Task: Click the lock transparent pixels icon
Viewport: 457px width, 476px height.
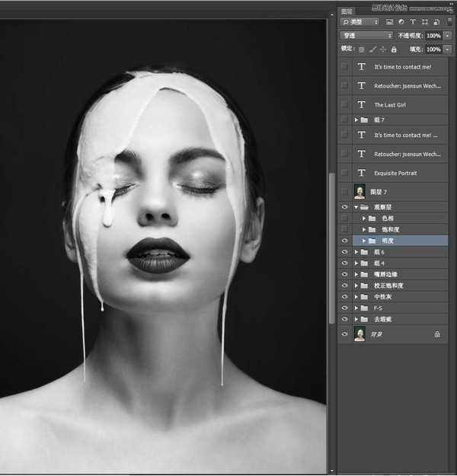Action: pos(361,49)
